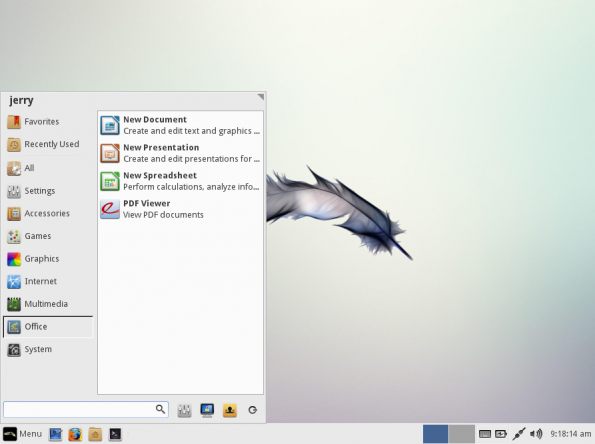Open the Accessories category
Viewport: 595px width, 444px height.
[48, 214]
